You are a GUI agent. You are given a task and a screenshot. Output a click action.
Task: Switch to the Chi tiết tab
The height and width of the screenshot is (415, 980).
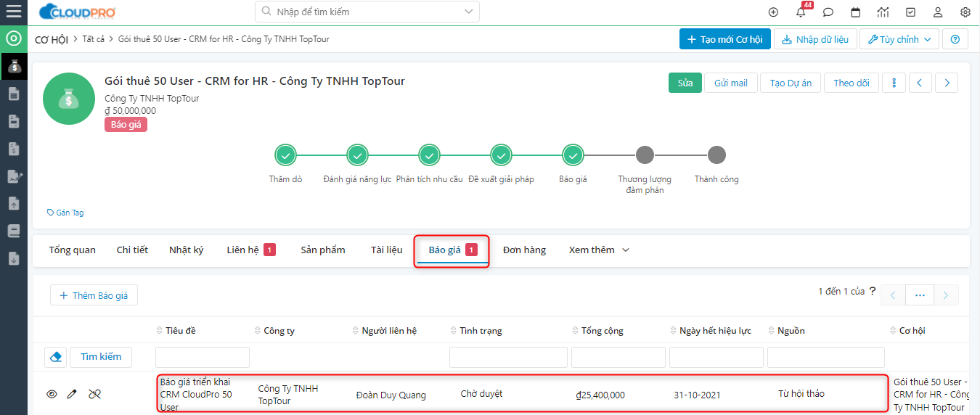pyautogui.click(x=132, y=250)
